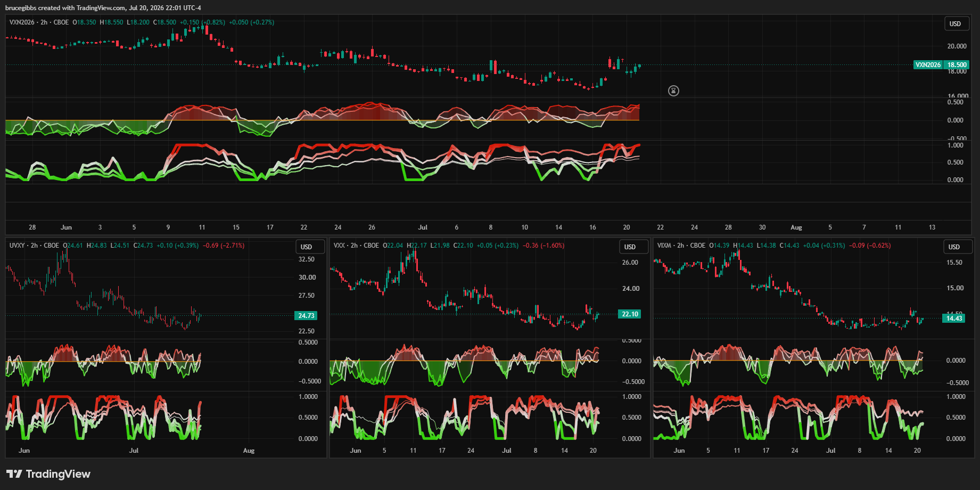Select the VXX 2h CBOE chart title
The width and height of the screenshot is (980, 490).
[356, 246]
